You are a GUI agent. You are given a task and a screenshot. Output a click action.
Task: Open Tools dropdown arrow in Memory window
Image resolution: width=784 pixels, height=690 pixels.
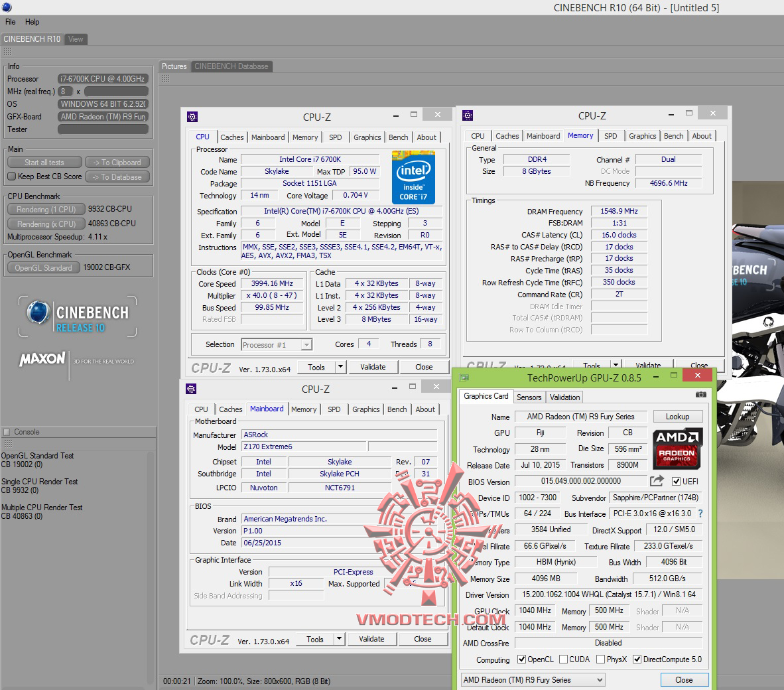(616, 364)
